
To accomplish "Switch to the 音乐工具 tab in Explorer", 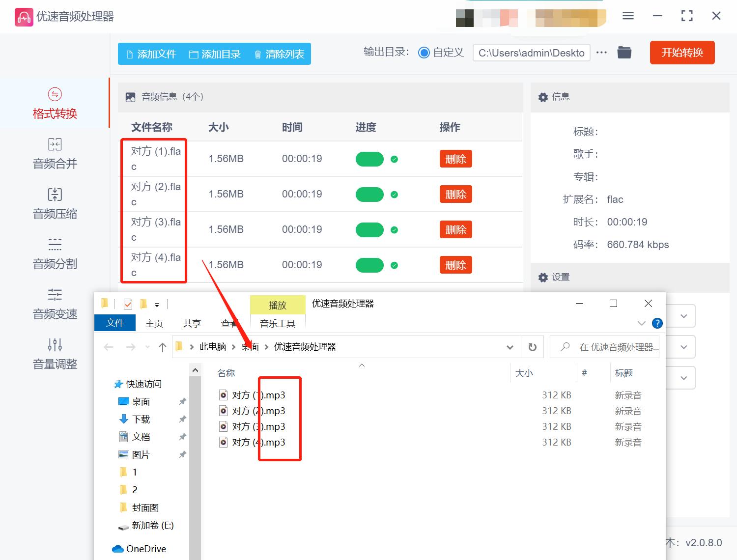I will pyautogui.click(x=277, y=323).
